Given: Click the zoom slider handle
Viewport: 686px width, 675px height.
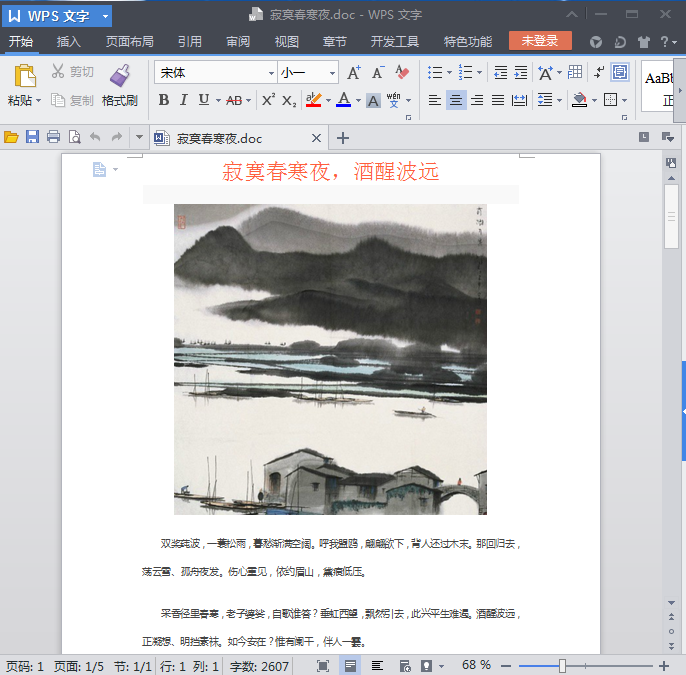Looking at the screenshot, I should click(562, 666).
